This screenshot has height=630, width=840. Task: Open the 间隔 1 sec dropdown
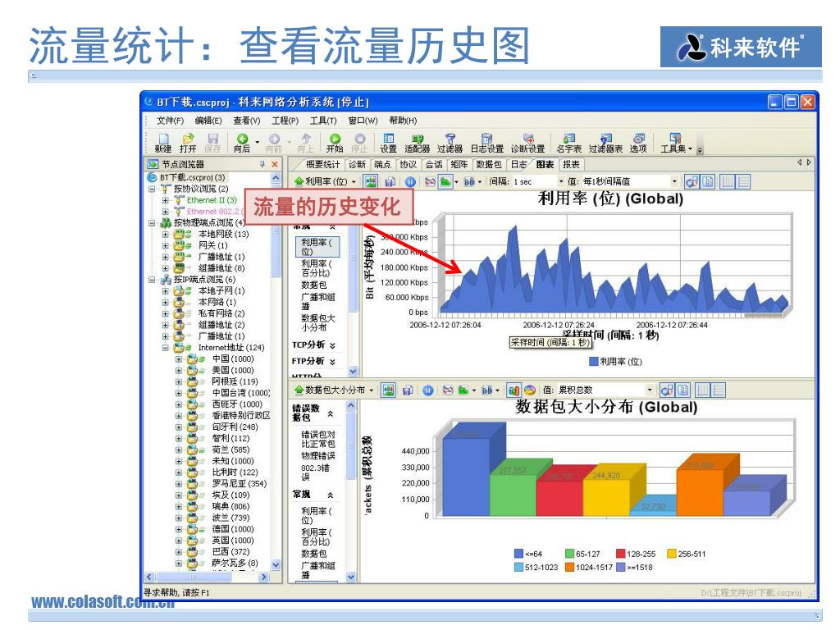(561, 181)
